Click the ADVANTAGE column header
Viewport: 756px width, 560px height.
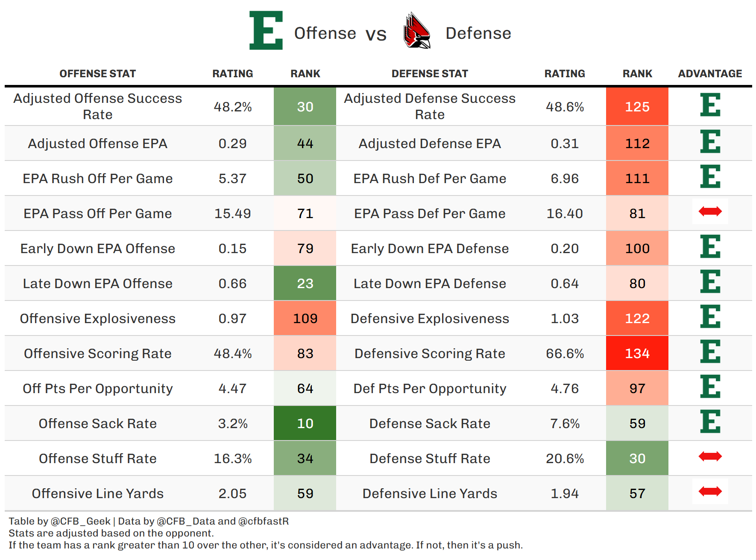710,74
